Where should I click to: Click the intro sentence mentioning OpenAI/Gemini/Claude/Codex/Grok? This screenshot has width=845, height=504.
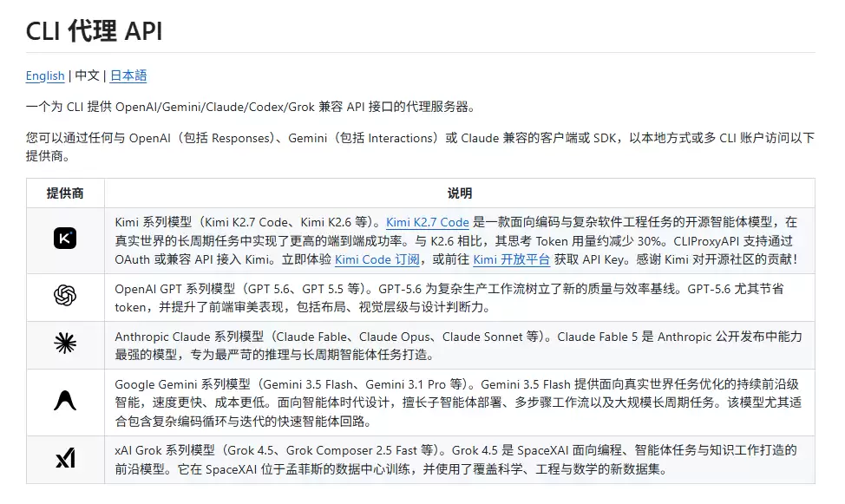[252, 107]
